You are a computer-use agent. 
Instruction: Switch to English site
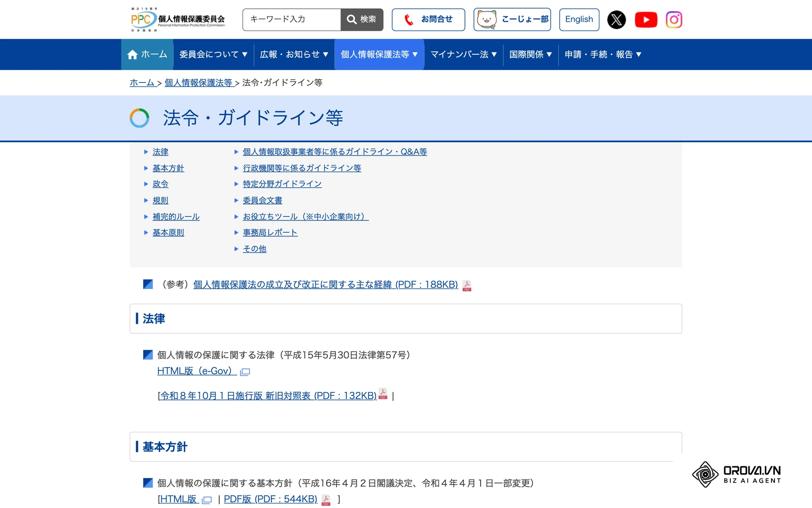pyautogui.click(x=579, y=19)
